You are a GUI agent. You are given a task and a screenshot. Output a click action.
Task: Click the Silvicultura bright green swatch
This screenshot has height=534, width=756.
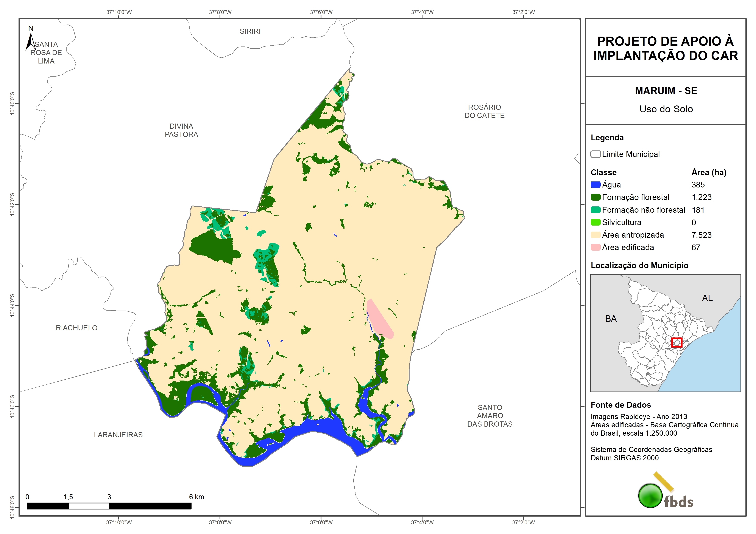[x=595, y=222]
